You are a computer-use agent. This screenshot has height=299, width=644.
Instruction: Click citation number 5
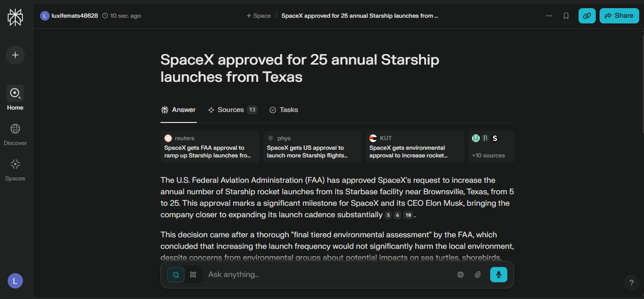point(388,215)
